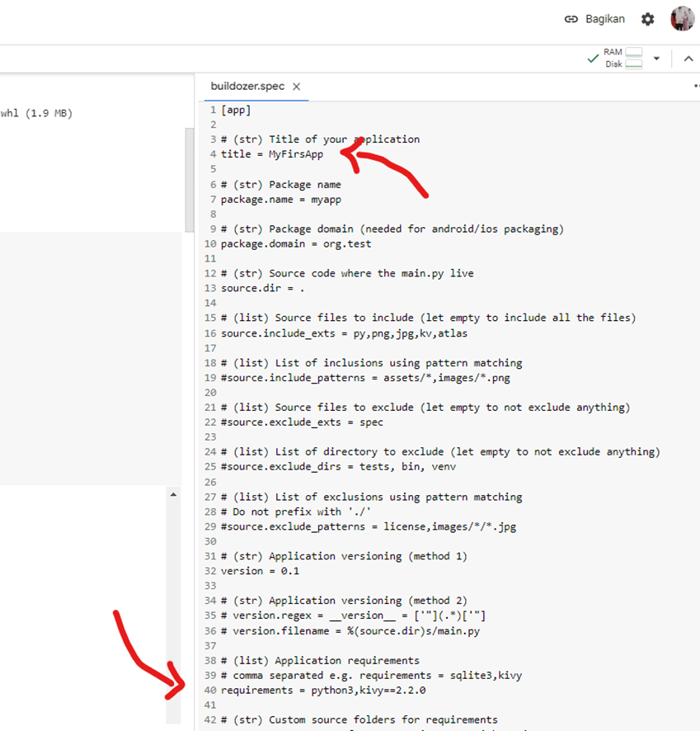Screen dimensions: 700x731
Task: Click the requirements = python3,kivy==2.2.0 line
Action: point(323,691)
